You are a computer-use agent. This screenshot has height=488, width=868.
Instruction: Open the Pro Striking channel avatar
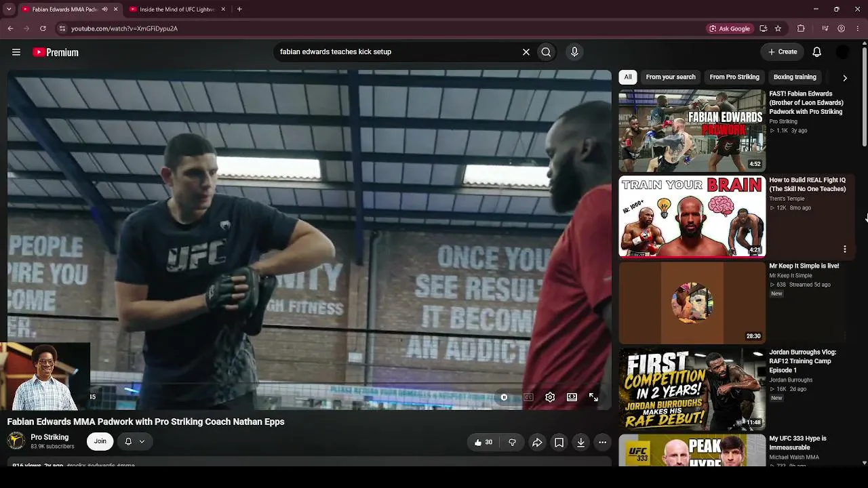[x=16, y=441]
